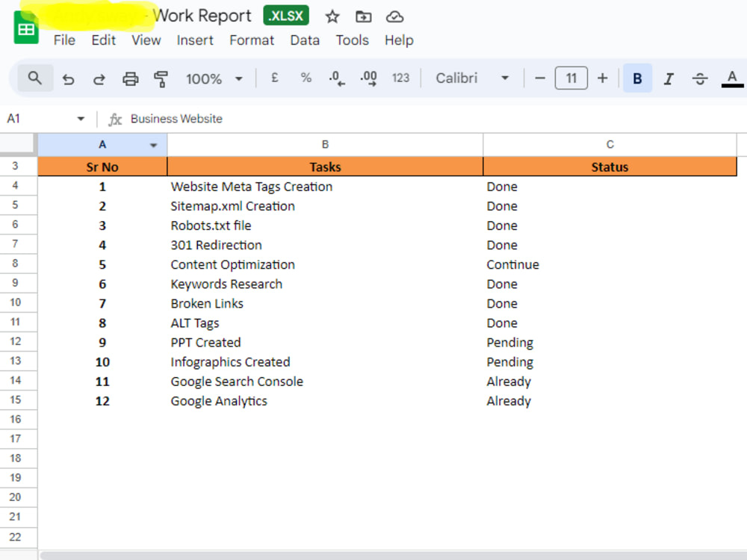Screen dimensions: 747x560
Task: Select the Website Meta Tags Creation cell
Action: (x=325, y=187)
